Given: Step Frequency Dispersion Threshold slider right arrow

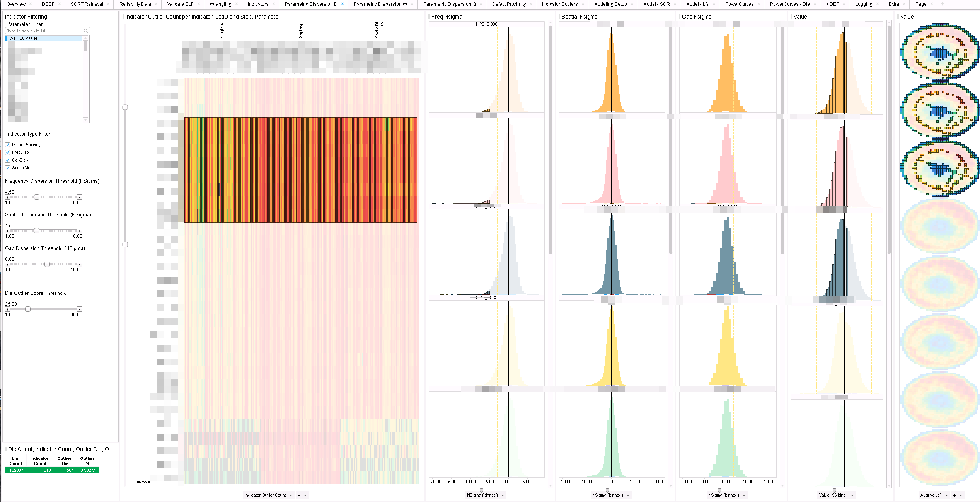Looking at the screenshot, I should coord(80,197).
